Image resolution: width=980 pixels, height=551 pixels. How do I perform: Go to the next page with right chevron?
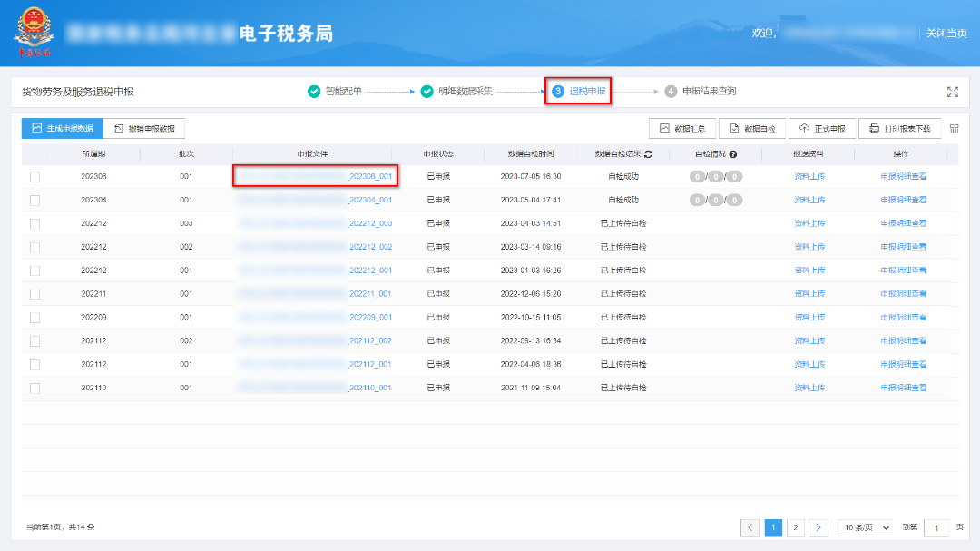pyautogui.click(x=818, y=528)
